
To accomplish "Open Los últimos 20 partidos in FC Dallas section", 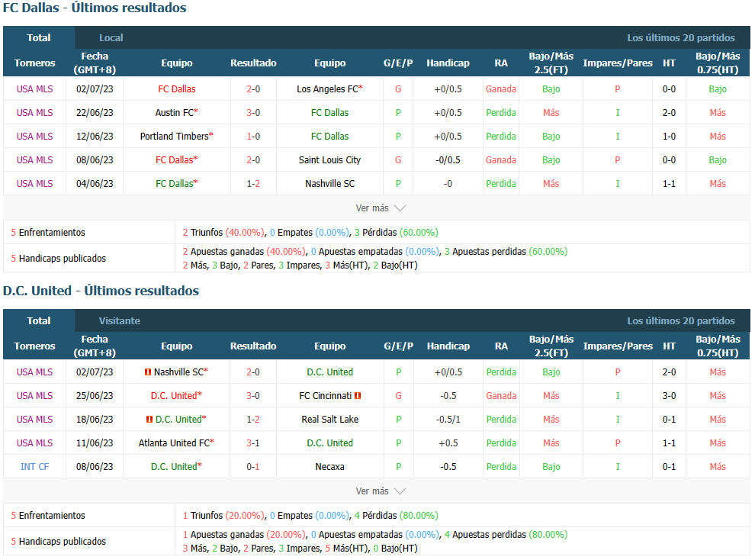I will [681, 37].
